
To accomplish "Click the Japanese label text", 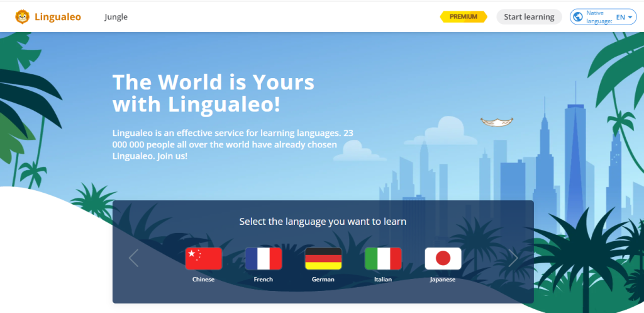I will pos(443,279).
